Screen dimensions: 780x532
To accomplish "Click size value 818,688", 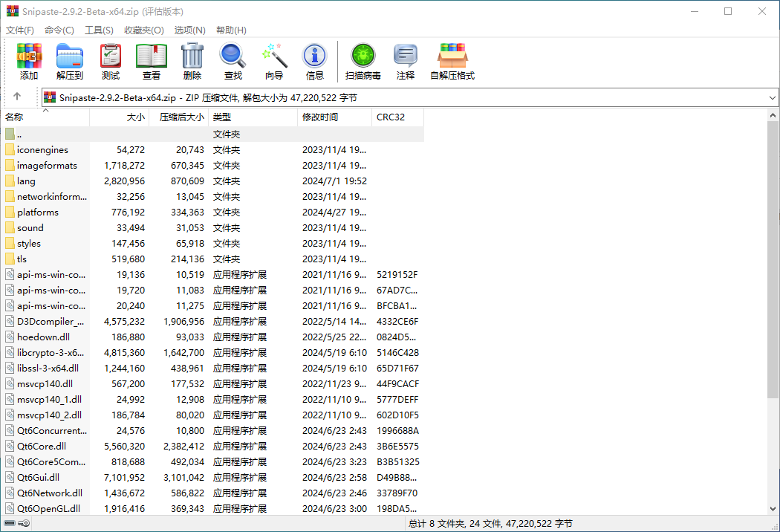I will pos(128,462).
